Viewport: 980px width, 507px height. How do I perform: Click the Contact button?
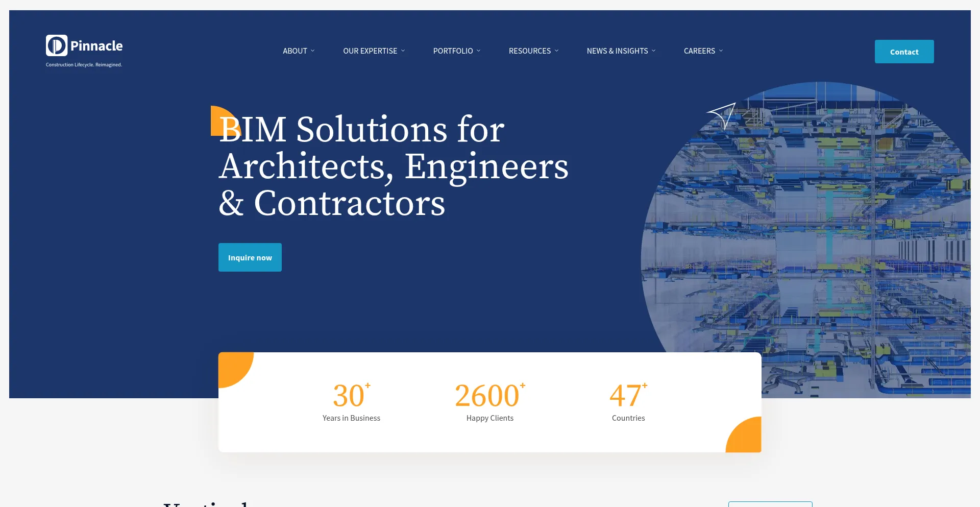point(904,52)
